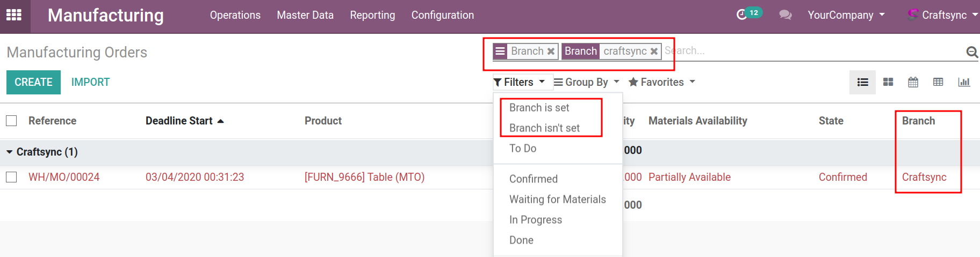Click into the Search input field
This screenshot has height=257, width=980.
tap(806, 51)
